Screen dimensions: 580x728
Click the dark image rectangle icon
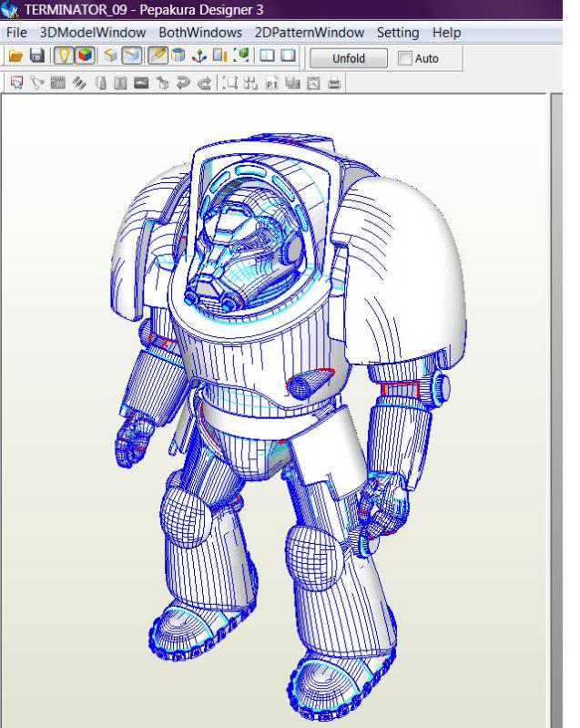(141, 83)
